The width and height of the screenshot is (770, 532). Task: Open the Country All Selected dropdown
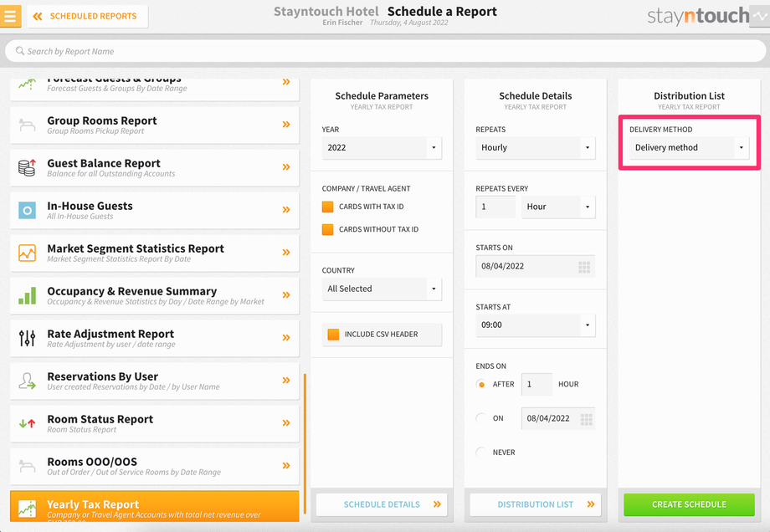[382, 289]
